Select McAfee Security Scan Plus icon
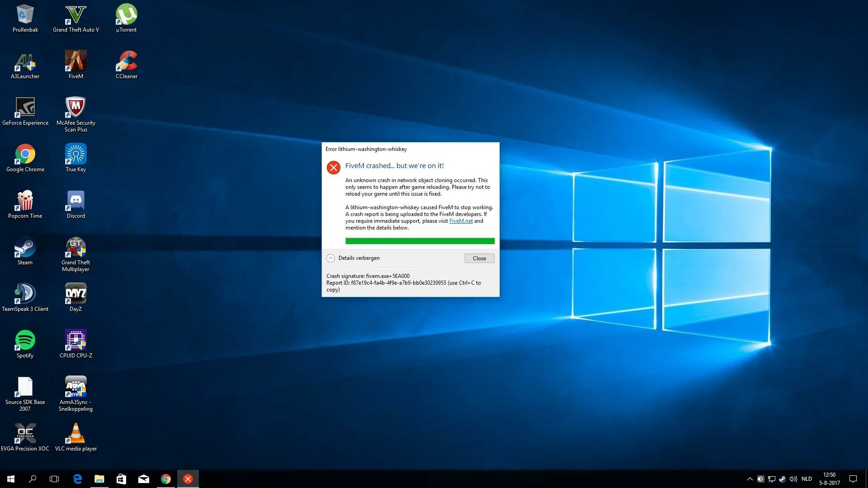This screenshot has width=868, height=488. point(75,115)
